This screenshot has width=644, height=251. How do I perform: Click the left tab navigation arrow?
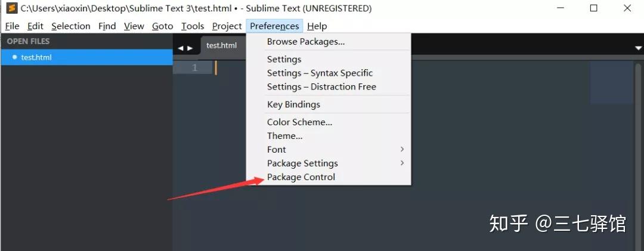click(x=181, y=48)
